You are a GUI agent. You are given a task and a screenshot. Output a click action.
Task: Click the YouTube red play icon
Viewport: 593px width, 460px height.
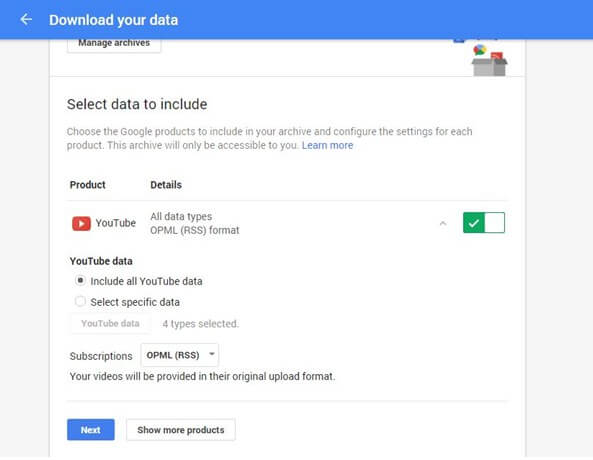point(81,224)
